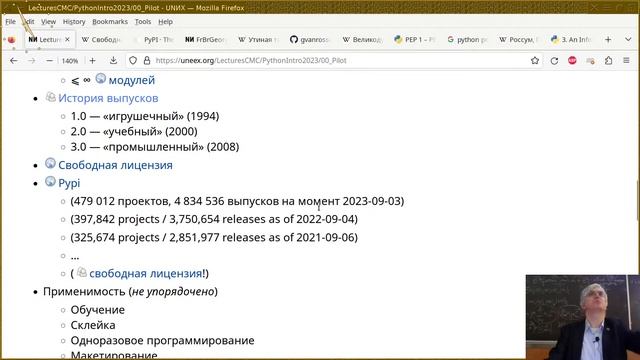Switch to the PEP 1 tab
The width and height of the screenshot is (640, 360).
pyautogui.click(x=414, y=40)
